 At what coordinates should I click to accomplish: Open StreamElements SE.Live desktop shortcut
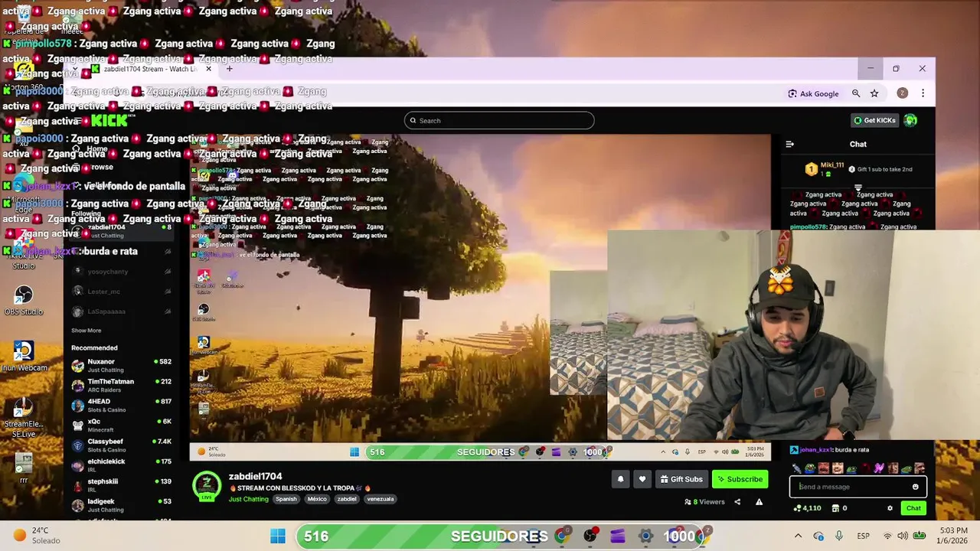pyautogui.click(x=24, y=419)
